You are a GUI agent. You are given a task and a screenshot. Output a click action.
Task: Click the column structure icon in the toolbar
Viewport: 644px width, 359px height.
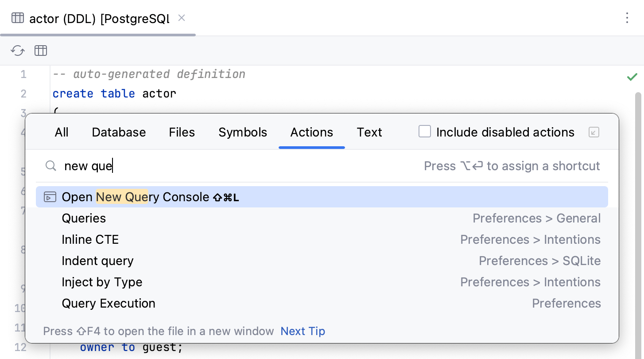click(40, 51)
